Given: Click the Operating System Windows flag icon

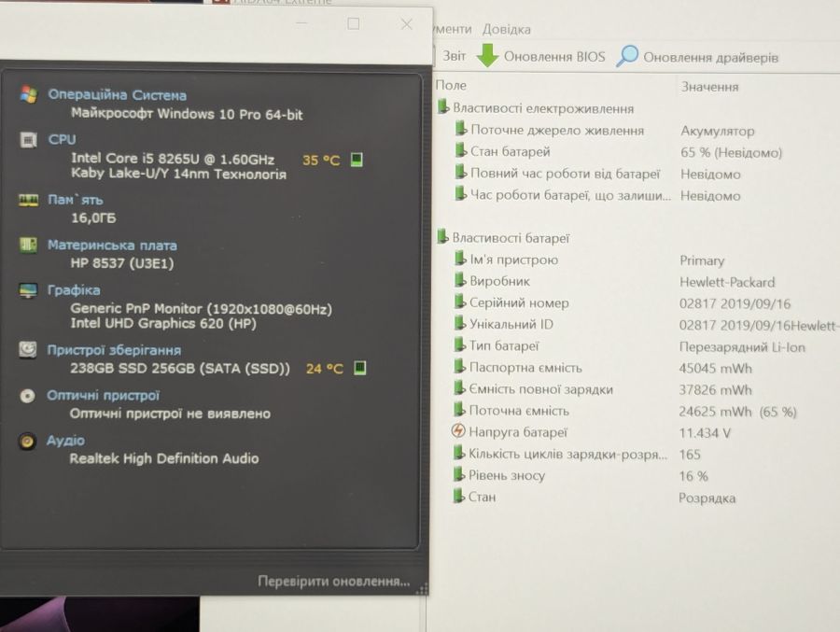Looking at the screenshot, I should click(28, 95).
